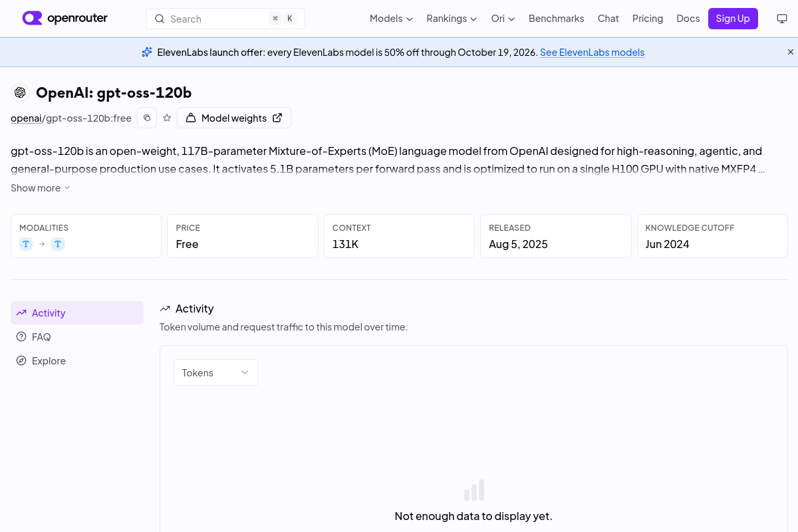
Task: Open the Tokens metric dropdown
Action: point(216,372)
